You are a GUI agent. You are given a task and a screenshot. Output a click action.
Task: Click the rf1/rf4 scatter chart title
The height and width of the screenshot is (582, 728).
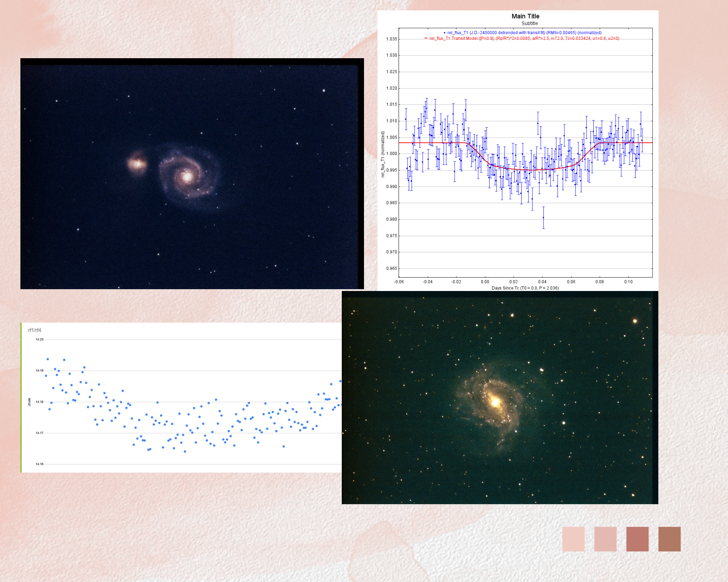click(x=35, y=330)
